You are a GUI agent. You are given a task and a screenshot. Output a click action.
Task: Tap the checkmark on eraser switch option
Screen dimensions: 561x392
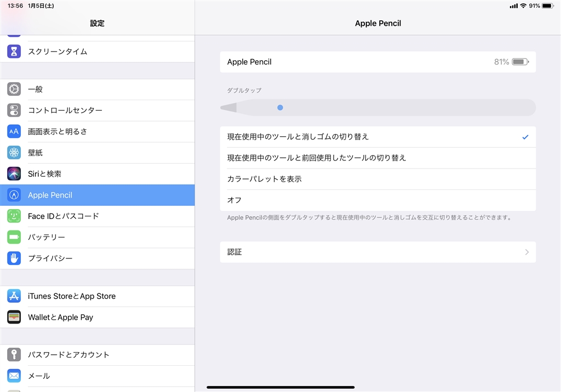(525, 137)
